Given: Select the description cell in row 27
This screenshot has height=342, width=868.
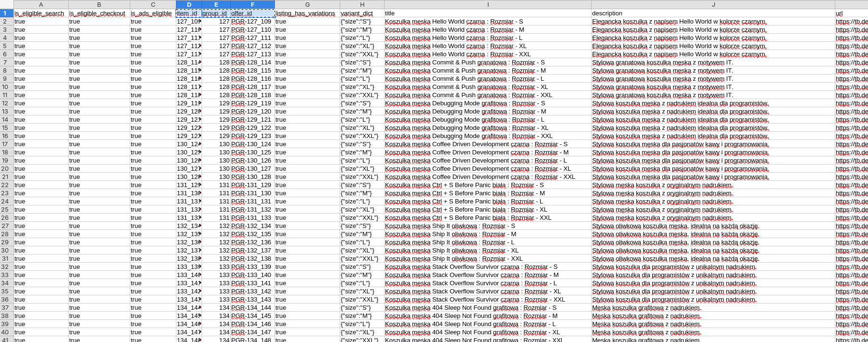Looking at the screenshot, I should pyautogui.click(x=713, y=226).
